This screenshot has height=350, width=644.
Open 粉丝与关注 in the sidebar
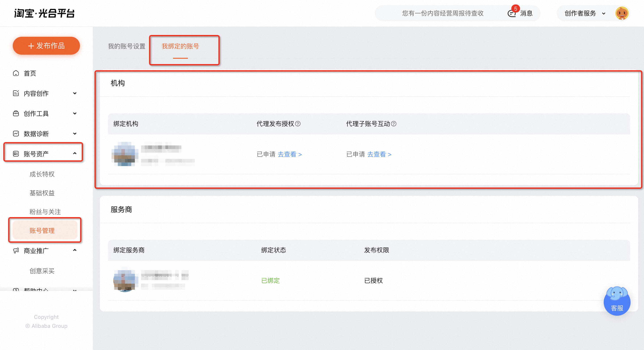pos(45,212)
